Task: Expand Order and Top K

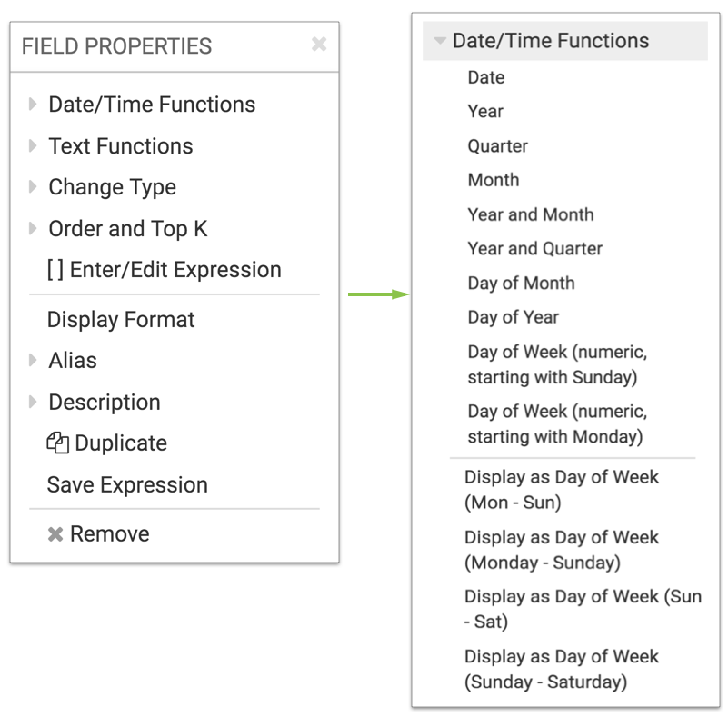Action: click(x=34, y=229)
